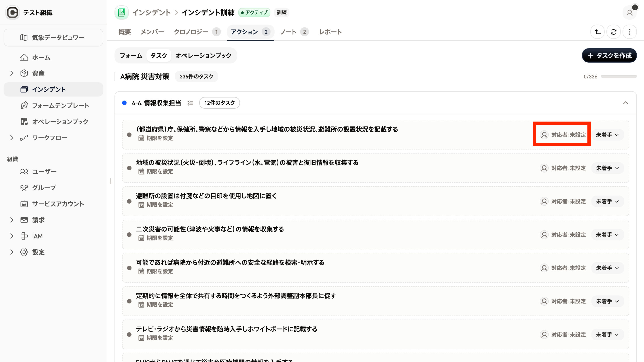Assign 対応者 for (都道府県)庁、保健所 task
The height and width of the screenshot is (362, 644).
(x=563, y=135)
